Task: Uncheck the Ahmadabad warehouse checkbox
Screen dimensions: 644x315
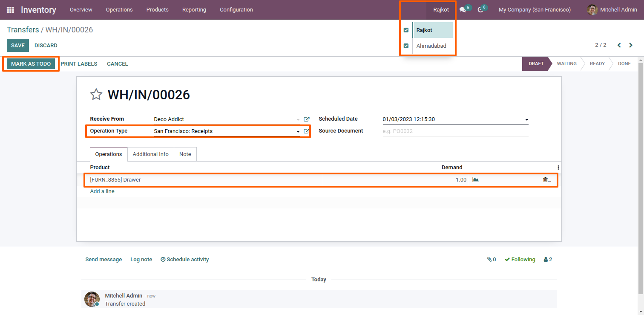Action: click(406, 46)
